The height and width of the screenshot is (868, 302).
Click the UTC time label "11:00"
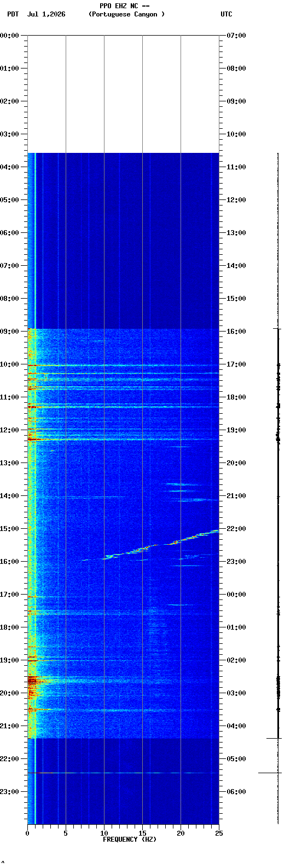tap(236, 167)
